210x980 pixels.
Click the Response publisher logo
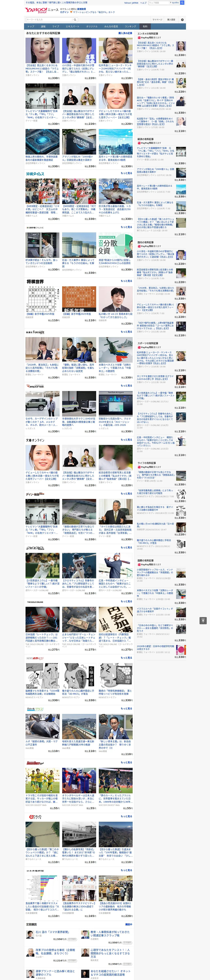pos(35,386)
